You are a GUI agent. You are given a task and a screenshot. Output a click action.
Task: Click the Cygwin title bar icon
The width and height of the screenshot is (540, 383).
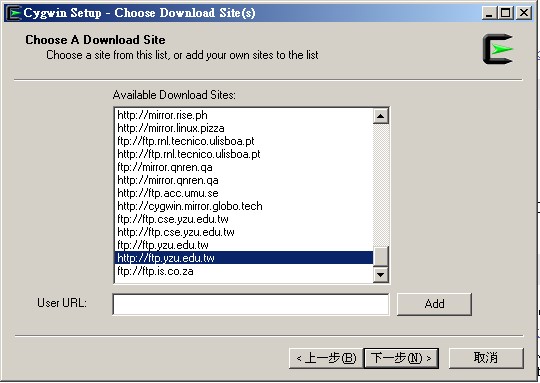(x=14, y=13)
